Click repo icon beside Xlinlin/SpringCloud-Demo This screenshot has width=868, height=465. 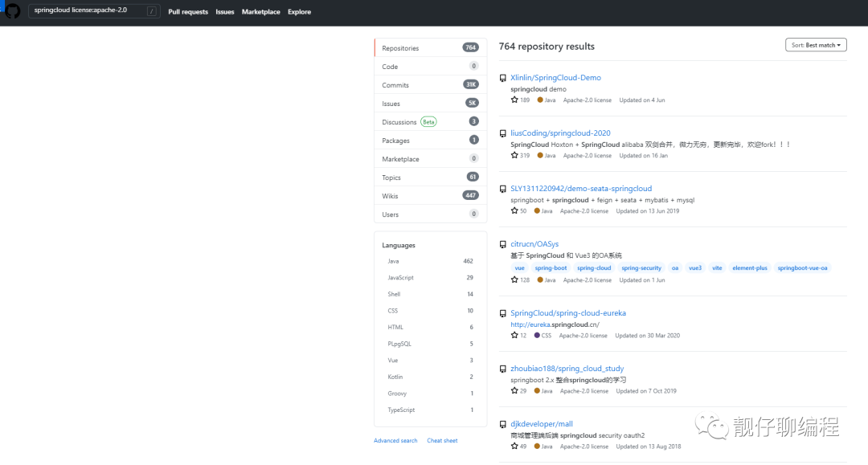tap(502, 78)
